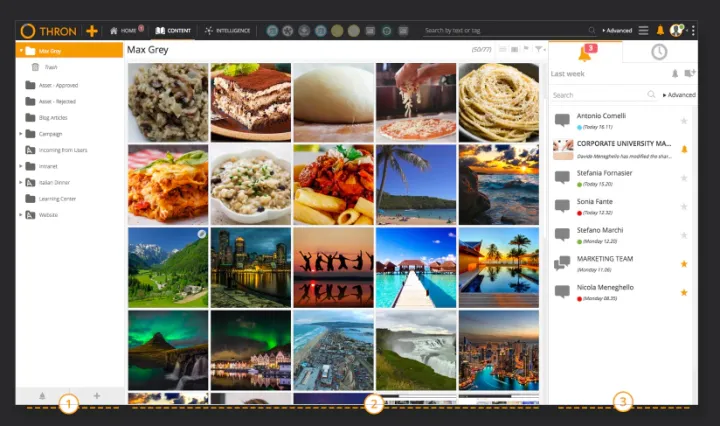Open the hamburger list menu icon
The image size is (720, 426).
(x=643, y=31)
